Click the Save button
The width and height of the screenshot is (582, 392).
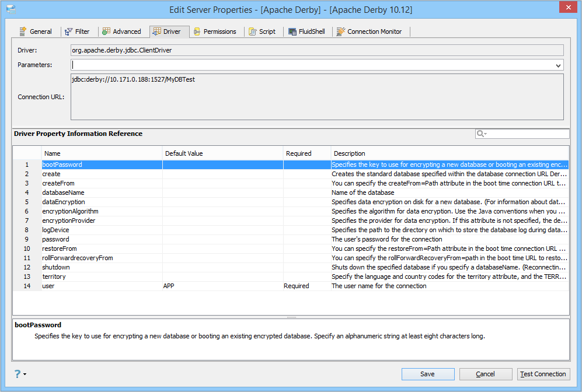click(x=428, y=374)
